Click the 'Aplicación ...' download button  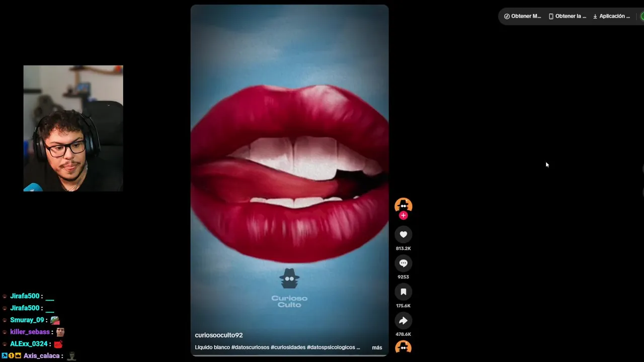click(611, 16)
